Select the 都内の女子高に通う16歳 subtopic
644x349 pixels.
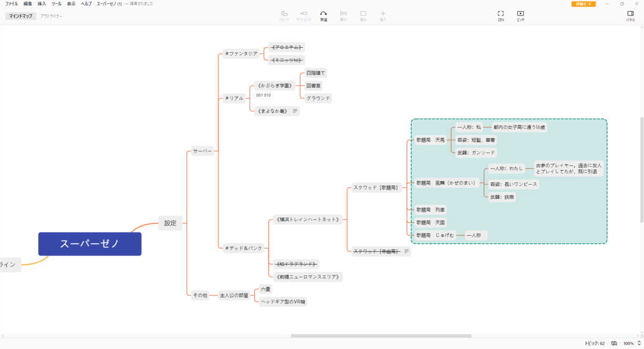point(519,127)
